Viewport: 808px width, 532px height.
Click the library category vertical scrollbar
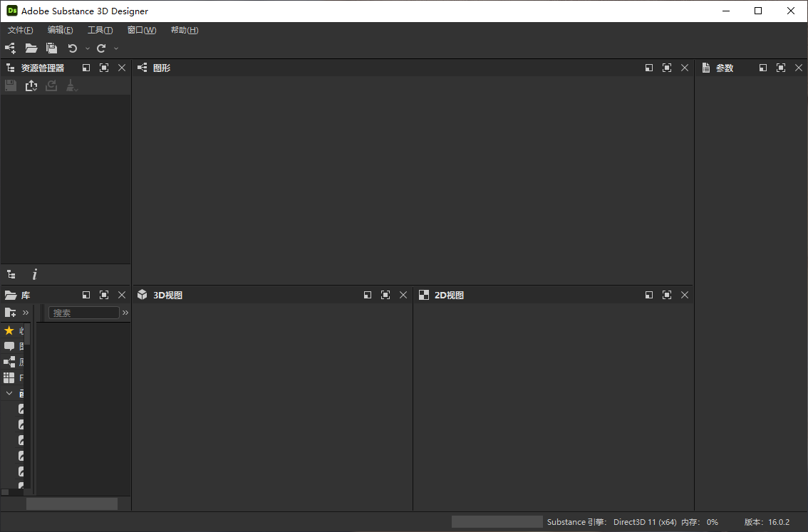click(28, 334)
